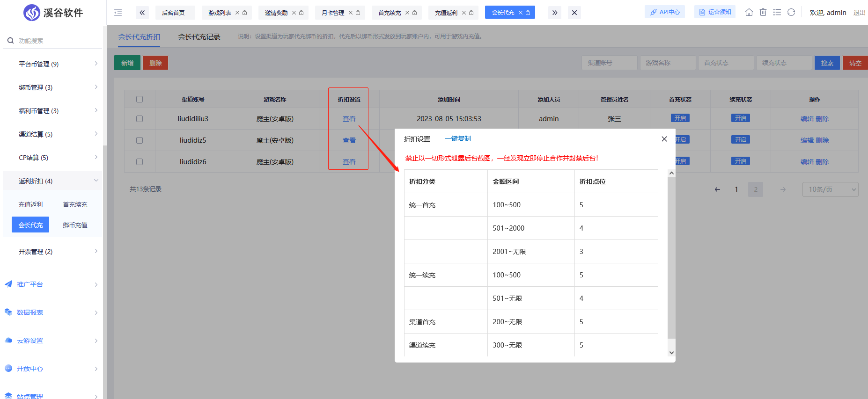
Task: Click the refresh icon in header
Action: (x=791, y=12)
